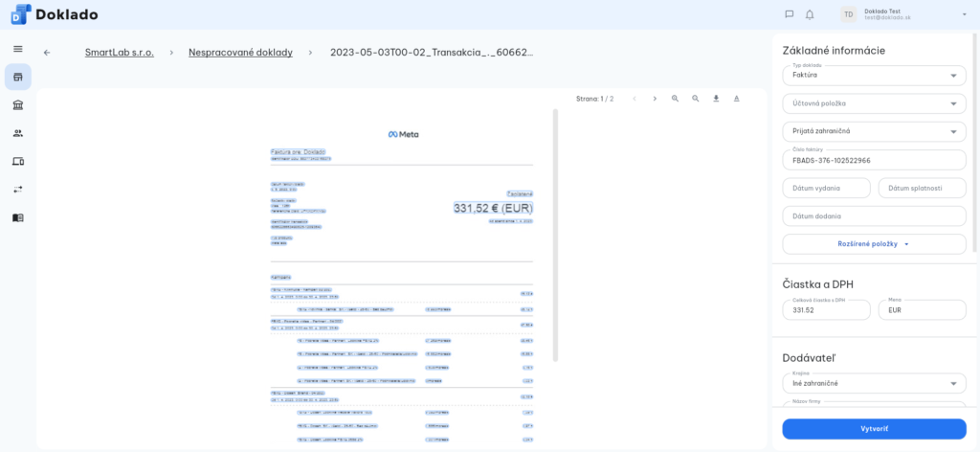Zoom out of the document

coord(696,99)
